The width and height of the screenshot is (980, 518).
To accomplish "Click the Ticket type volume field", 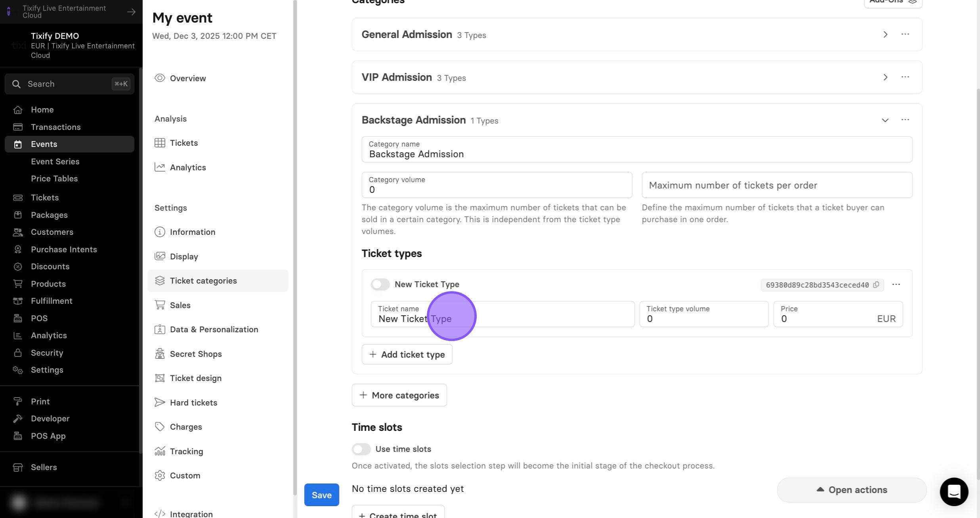I will click(x=704, y=314).
